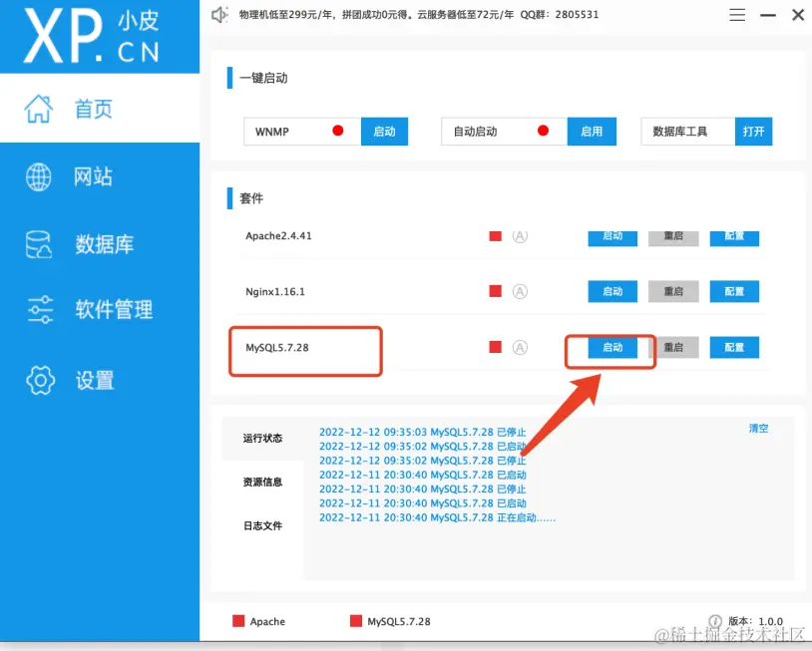Image resolution: width=812 pixels, height=651 pixels.
Task: Open the Nginx1.16.1 配置 settings
Action: (x=734, y=291)
